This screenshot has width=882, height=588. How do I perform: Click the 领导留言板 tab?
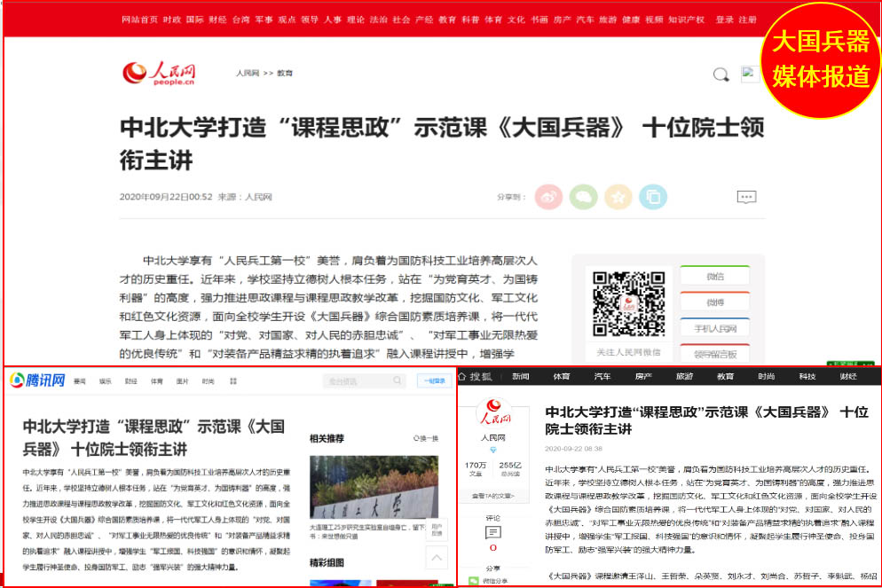point(715,354)
